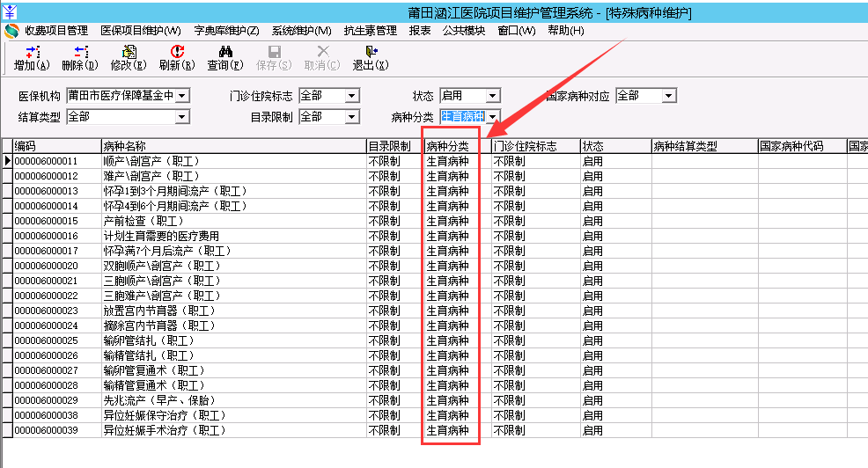Open the 帮助(H) menu

point(566,31)
